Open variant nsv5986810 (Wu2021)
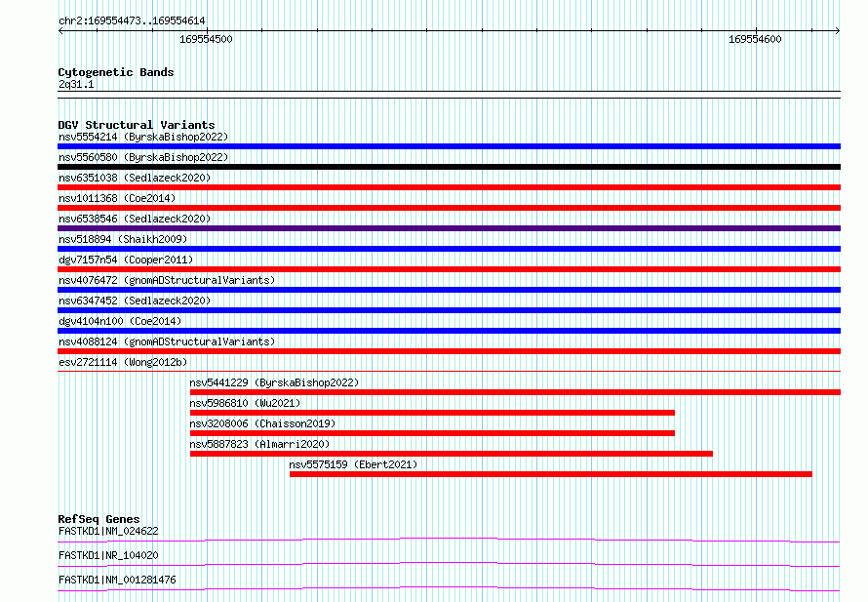Viewport: 868px width, 602px height. 245,403
